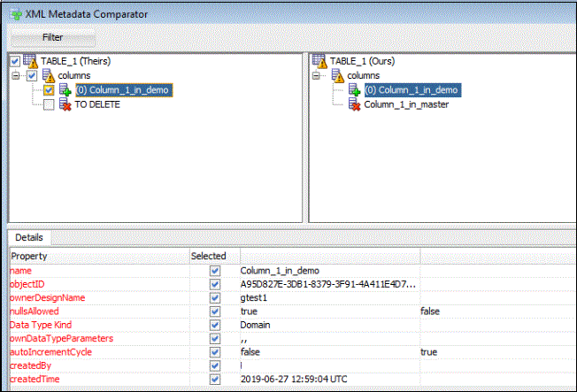Click deleted-column icon beside Column_1_in_master

click(354, 104)
